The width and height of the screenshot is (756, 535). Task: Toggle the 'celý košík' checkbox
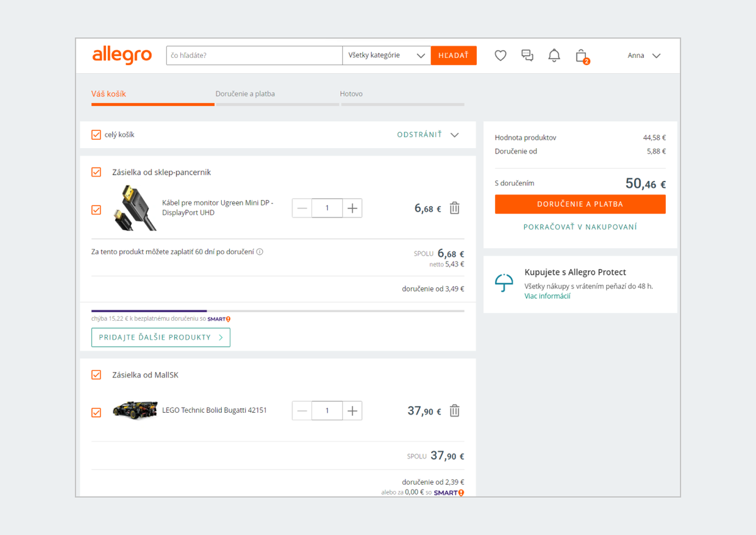tap(96, 135)
